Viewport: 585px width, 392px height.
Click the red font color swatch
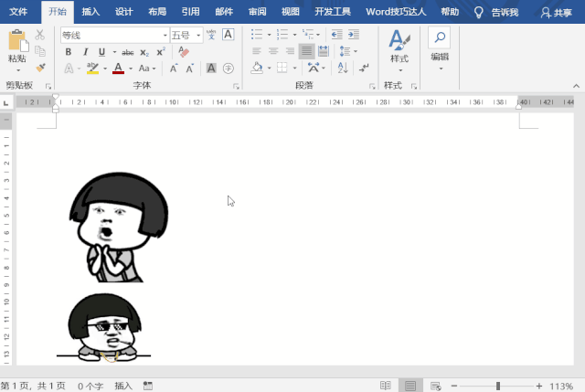118,69
